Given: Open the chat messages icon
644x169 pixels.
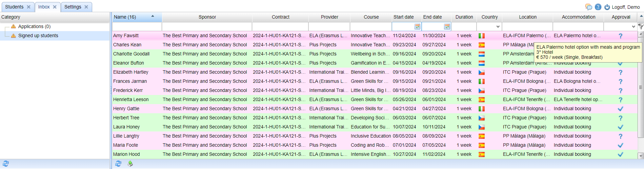Looking at the screenshot, I should (589, 7).
